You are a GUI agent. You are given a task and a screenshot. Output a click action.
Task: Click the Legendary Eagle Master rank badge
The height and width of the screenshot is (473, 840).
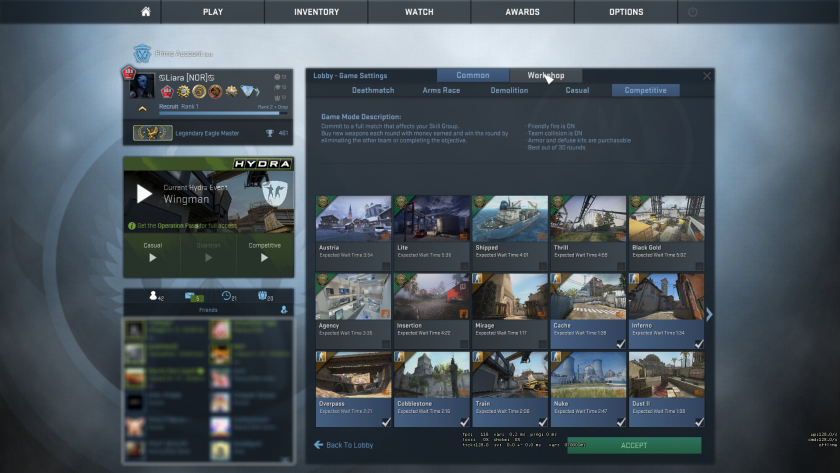click(153, 133)
